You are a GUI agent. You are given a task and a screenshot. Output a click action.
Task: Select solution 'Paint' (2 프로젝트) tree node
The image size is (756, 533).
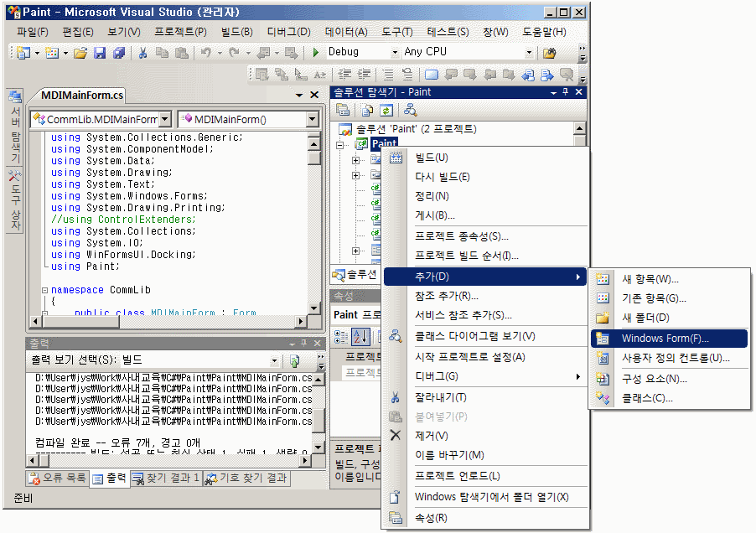pos(416,129)
